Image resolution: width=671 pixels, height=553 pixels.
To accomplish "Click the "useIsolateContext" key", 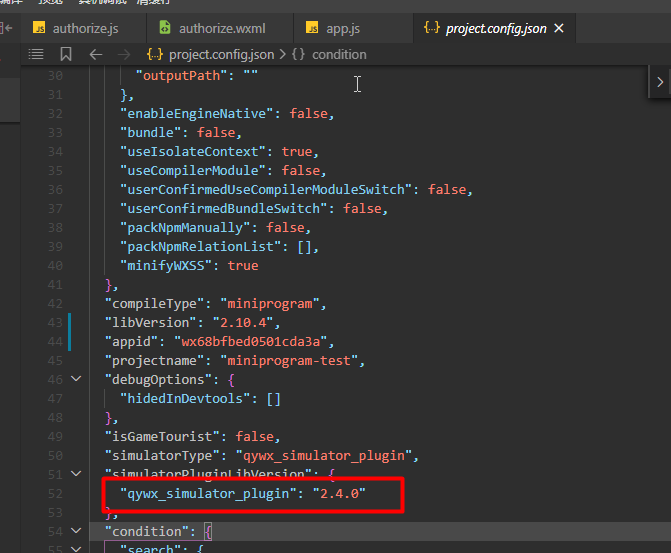I will [193, 152].
